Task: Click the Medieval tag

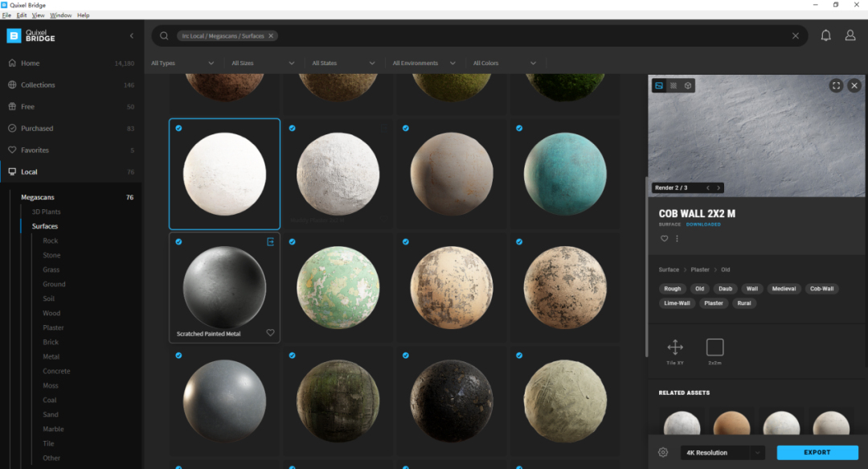Action: point(784,289)
